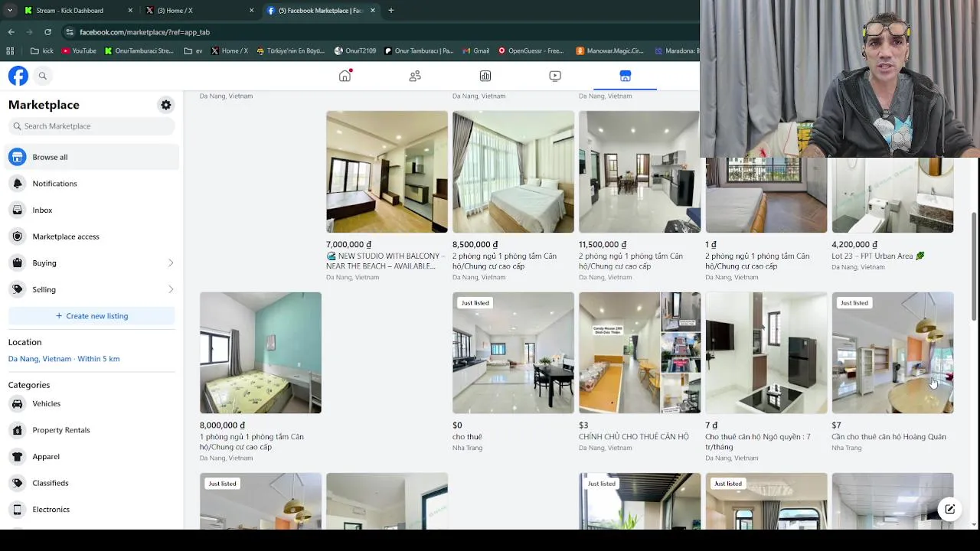Open Marketplace settings gear icon

click(166, 105)
